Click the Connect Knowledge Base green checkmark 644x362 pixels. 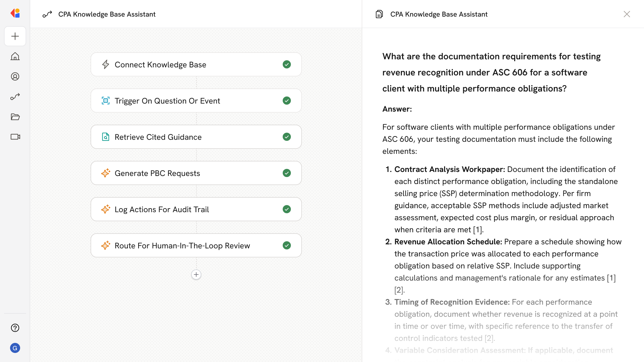pos(286,64)
